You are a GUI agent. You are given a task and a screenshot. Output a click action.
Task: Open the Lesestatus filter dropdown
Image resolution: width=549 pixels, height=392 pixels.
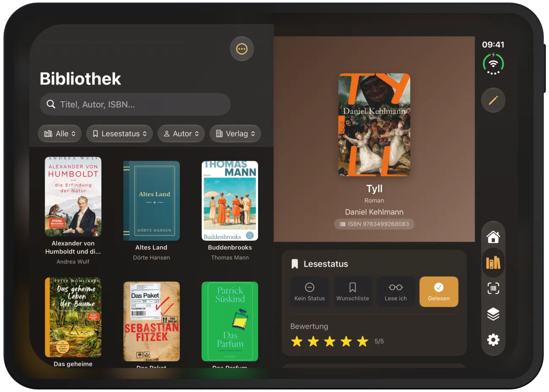[x=120, y=133]
